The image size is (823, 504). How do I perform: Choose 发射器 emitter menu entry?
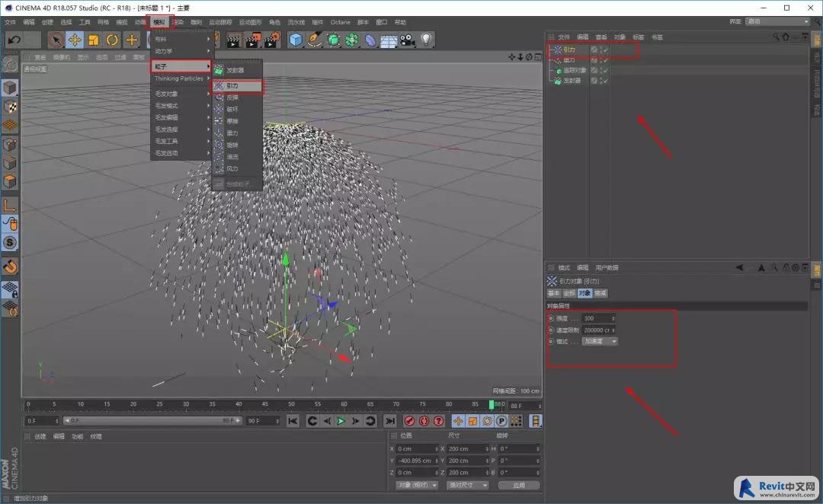[x=237, y=70]
